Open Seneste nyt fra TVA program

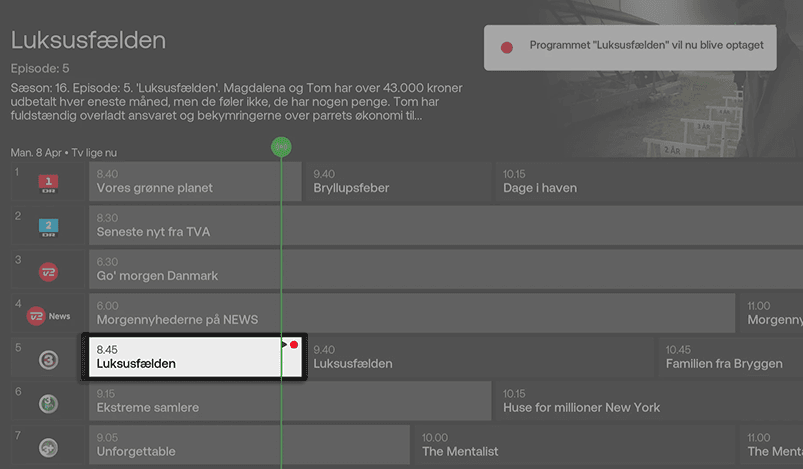(x=446, y=225)
